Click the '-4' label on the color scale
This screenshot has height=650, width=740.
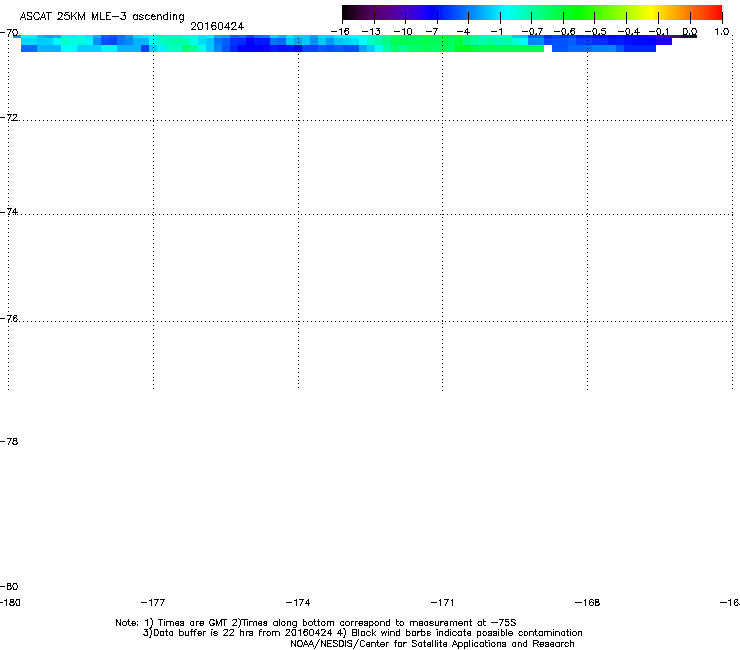tap(463, 32)
